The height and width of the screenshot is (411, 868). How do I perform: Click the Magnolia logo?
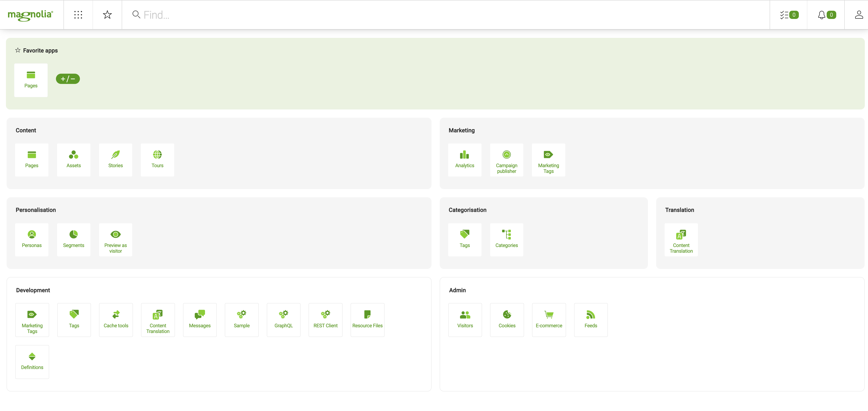click(30, 15)
